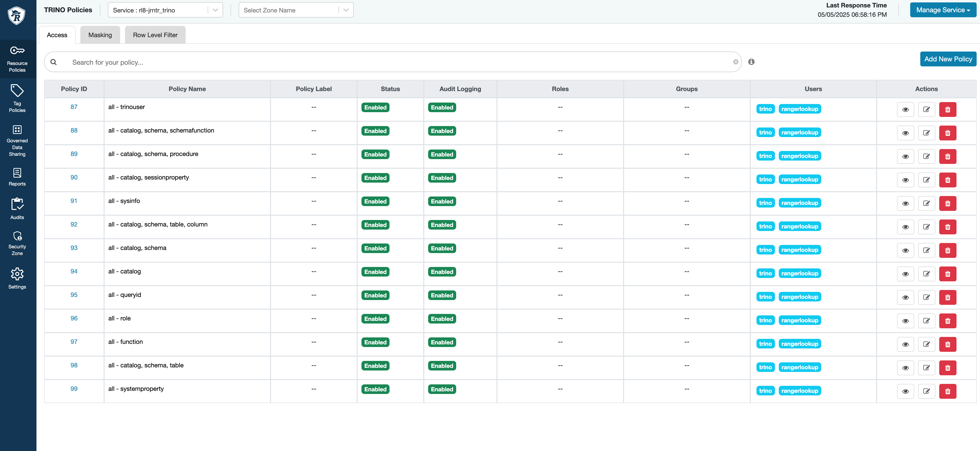Click the search info icon
Viewport: 980px width, 451px height.
point(751,62)
